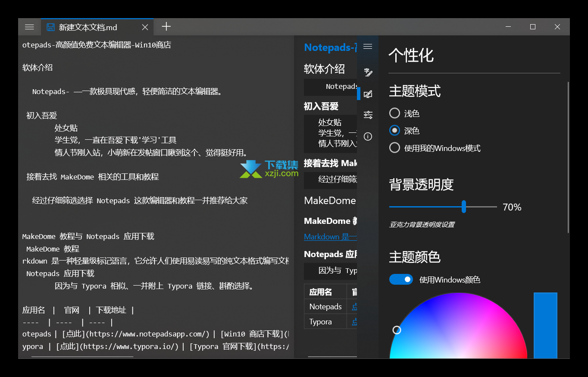Click the 软体介绍 line in the editor
This screenshot has height=377, width=588.
(x=38, y=67)
